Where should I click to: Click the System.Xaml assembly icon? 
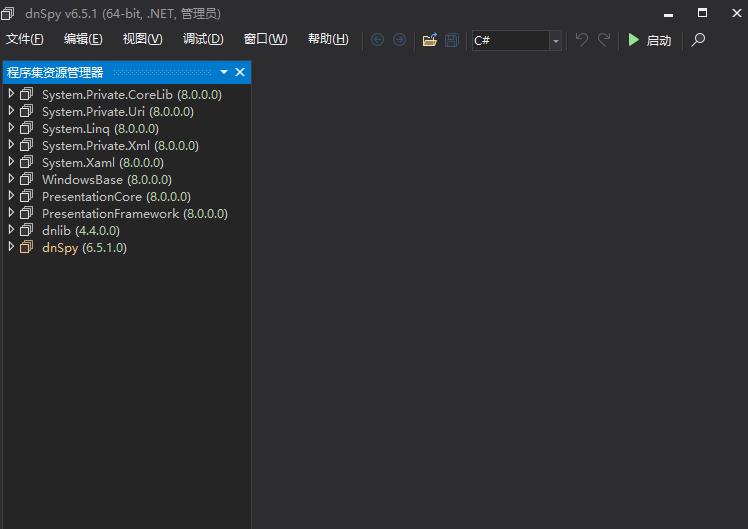pos(27,162)
